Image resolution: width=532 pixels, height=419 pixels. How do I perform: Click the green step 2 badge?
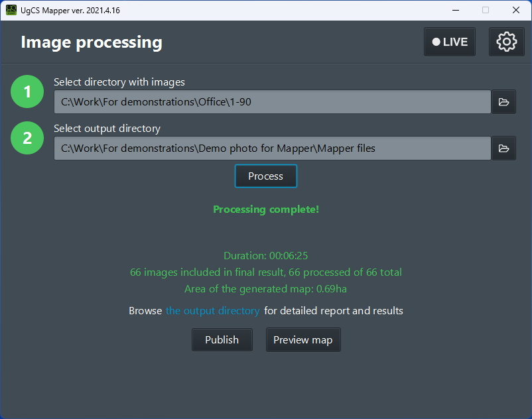(27, 138)
